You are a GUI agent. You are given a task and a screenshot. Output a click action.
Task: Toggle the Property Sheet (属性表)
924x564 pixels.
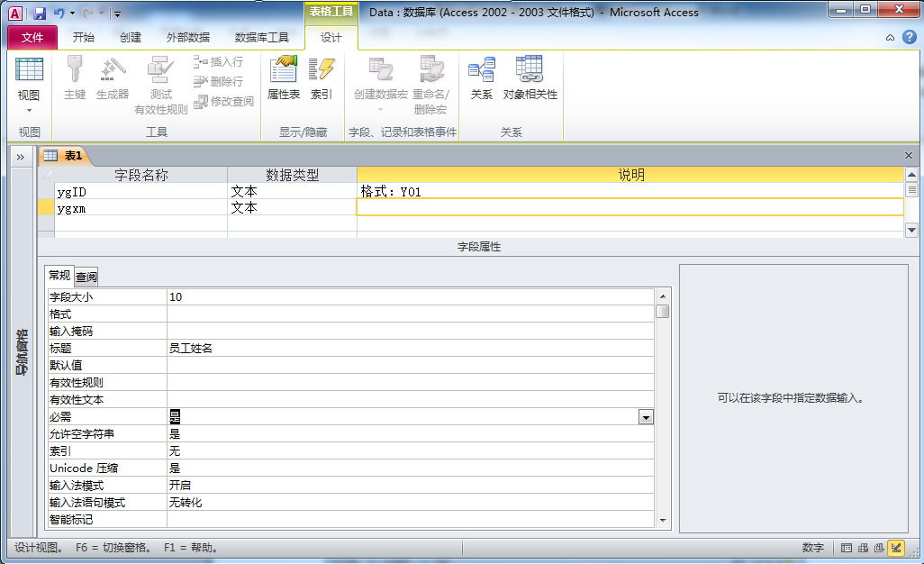(284, 77)
